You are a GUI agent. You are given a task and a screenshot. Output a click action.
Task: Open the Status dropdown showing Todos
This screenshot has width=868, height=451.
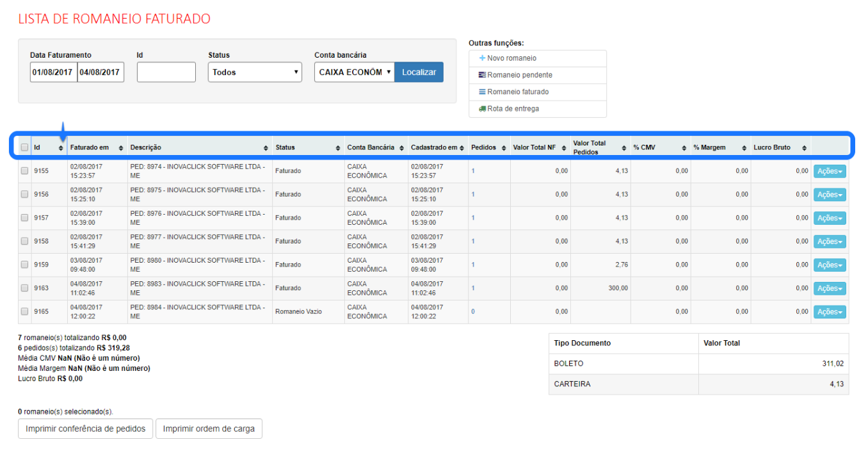click(255, 72)
